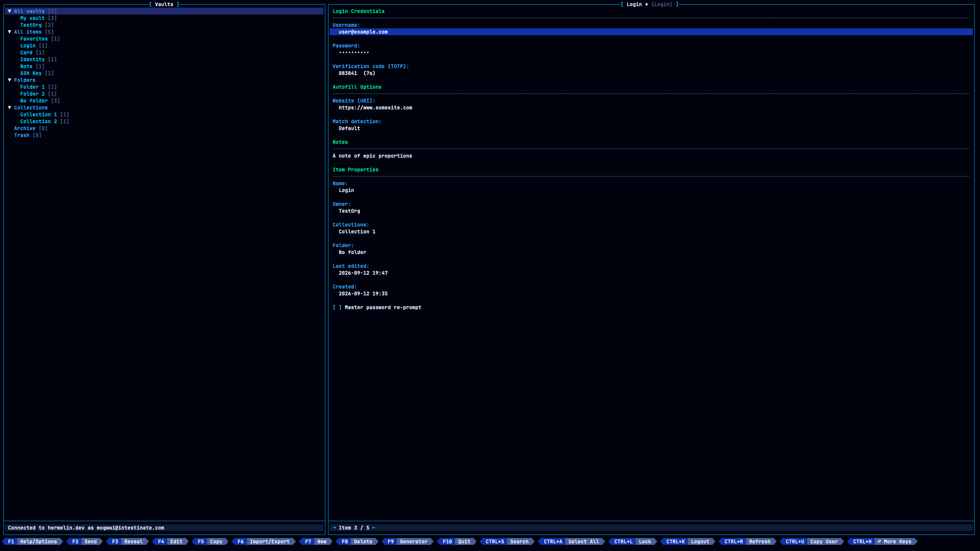The width and height of the screenshot is (980, 551).
Task: Click the TOTP code 083841
Action: click(x=348, y=73)
